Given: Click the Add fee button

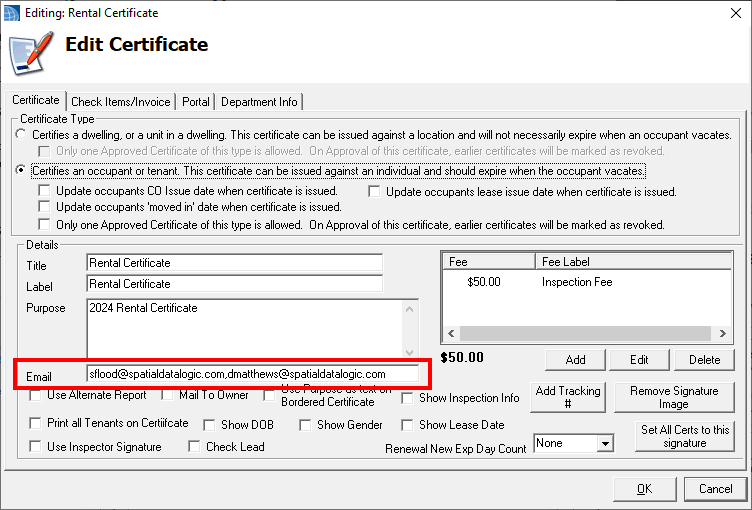Looking at the screenshot, I should point(575,360).
